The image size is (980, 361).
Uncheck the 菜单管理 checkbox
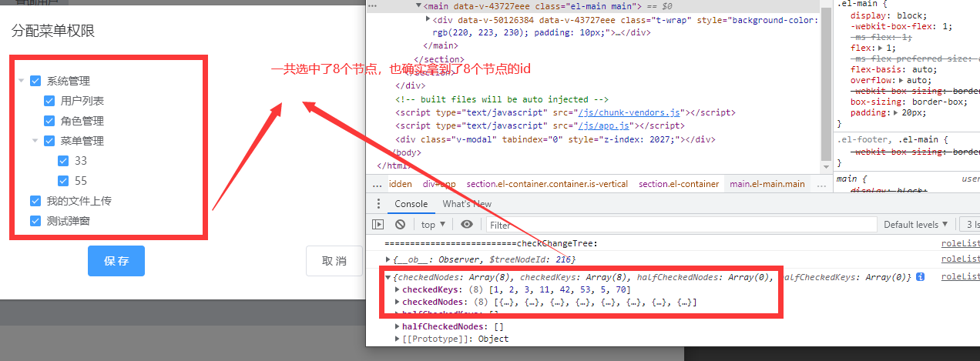[x=49, y=141]
